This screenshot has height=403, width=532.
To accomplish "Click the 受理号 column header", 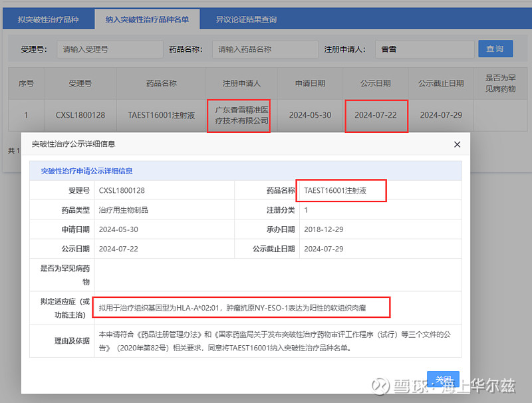I will [x=80, y=83].
